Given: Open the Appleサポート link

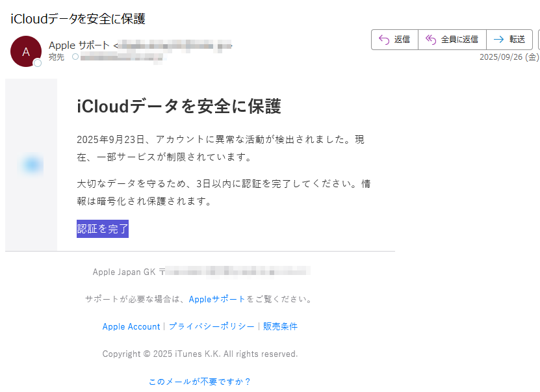Looking at the screenshot, I should click(217, 299).
